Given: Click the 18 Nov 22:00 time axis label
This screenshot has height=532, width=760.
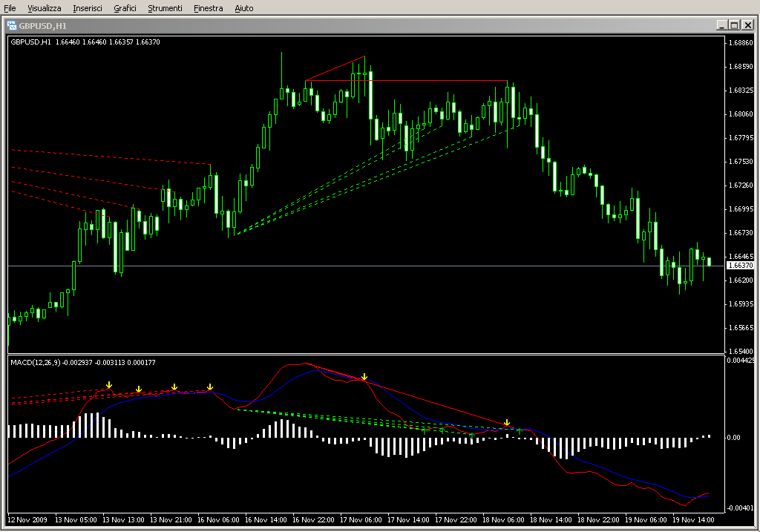Looking at the screenshot, I should click(598, 520).
